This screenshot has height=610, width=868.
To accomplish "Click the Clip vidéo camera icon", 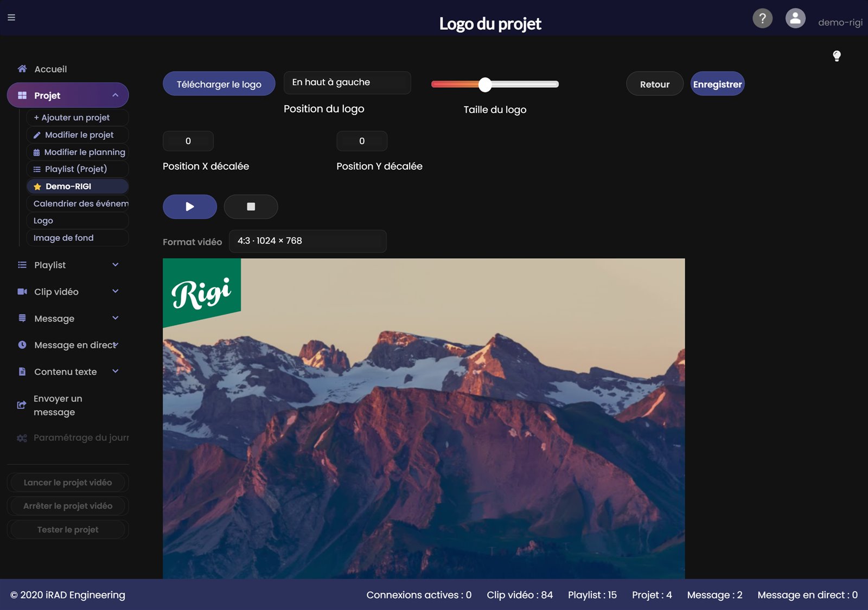I will point(22,292).
